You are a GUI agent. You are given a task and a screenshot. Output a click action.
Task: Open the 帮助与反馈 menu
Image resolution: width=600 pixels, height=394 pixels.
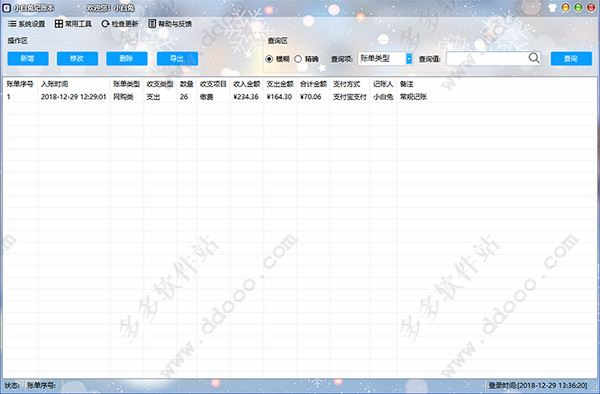click(x=170, y=24)
